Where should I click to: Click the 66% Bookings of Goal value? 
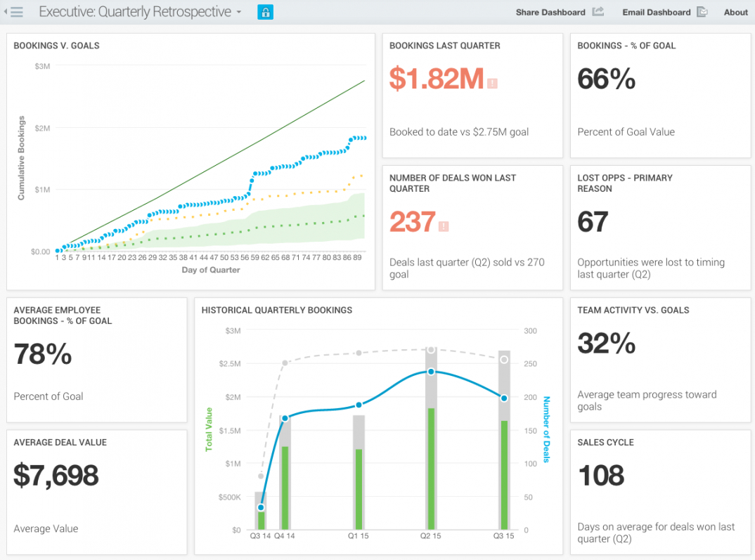tap(606, 79)
